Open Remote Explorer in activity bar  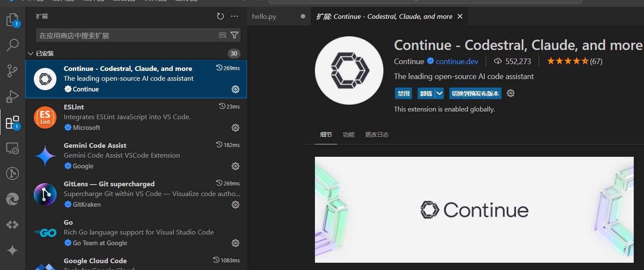(x=12, y=148)
